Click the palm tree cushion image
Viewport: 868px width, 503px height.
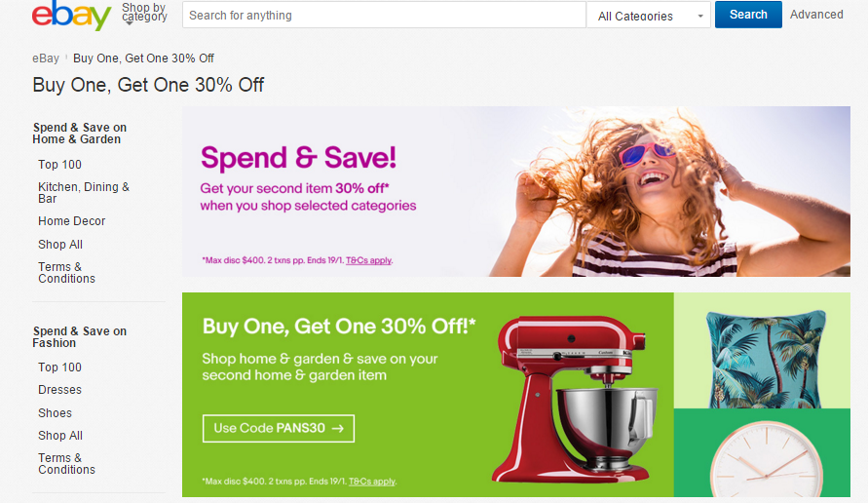click(766, 359)
